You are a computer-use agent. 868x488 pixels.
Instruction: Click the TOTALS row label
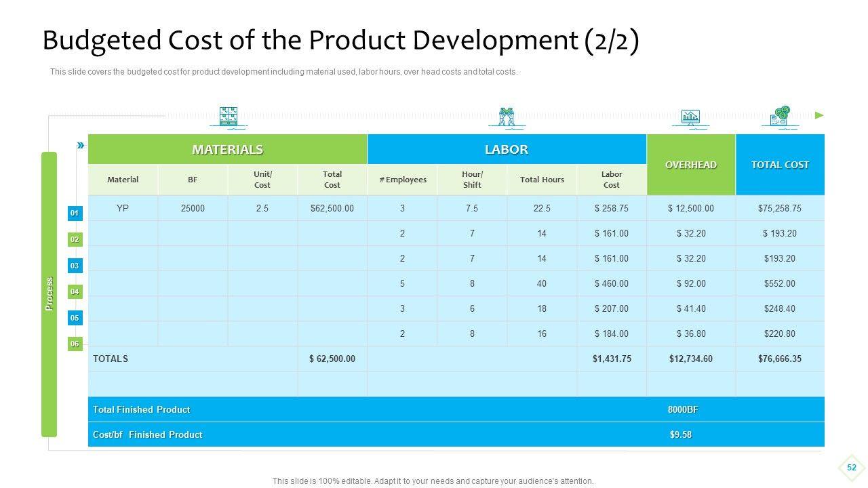[x=111, y=359]
